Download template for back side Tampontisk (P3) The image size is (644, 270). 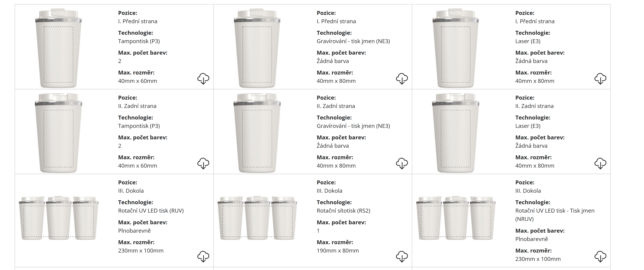pos(203,163)
